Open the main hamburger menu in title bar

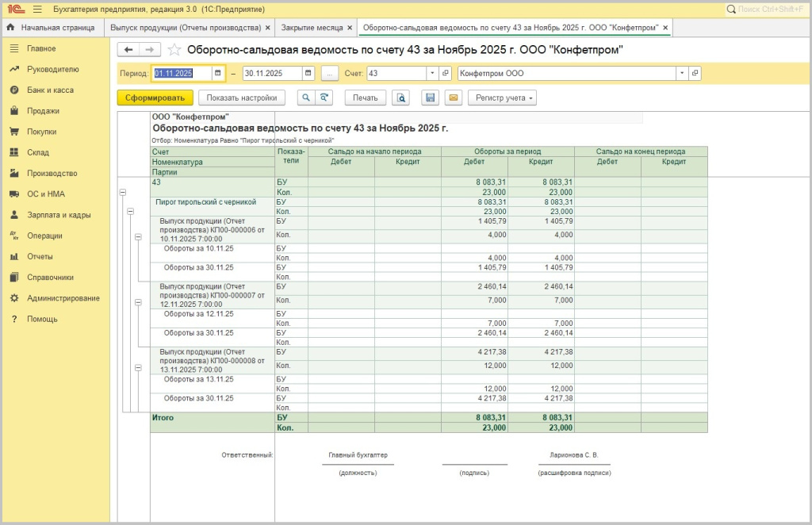coord(36,10)
